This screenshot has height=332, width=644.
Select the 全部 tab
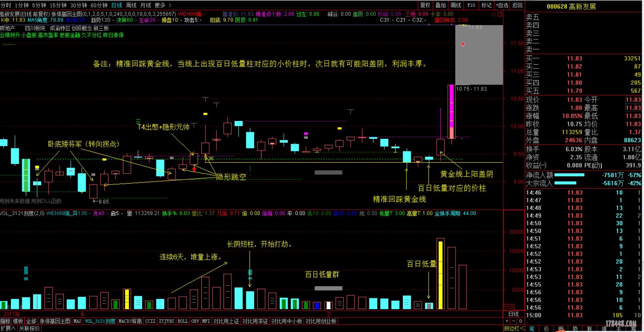tap(31, 321)
